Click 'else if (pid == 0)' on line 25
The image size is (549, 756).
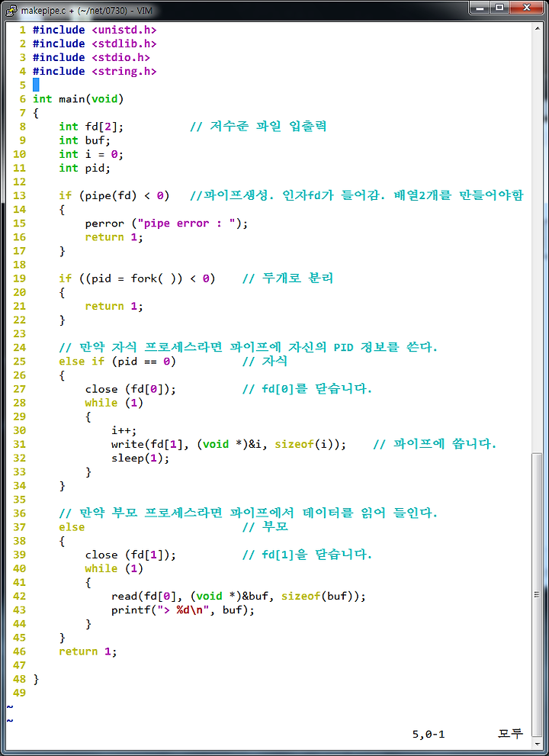(117, 362)
